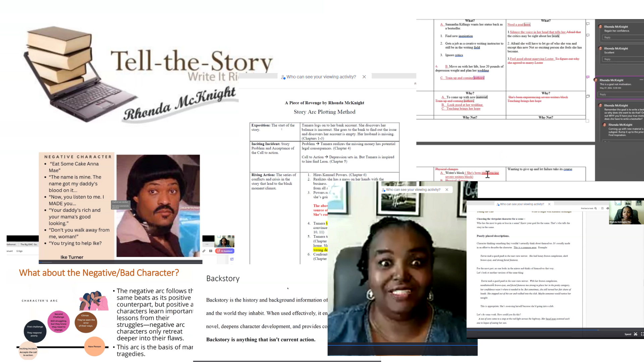The width and height of the screenshot is (644, 362).
Task: Click the blue video progress bar below the handout
Action: click(537, 330)
